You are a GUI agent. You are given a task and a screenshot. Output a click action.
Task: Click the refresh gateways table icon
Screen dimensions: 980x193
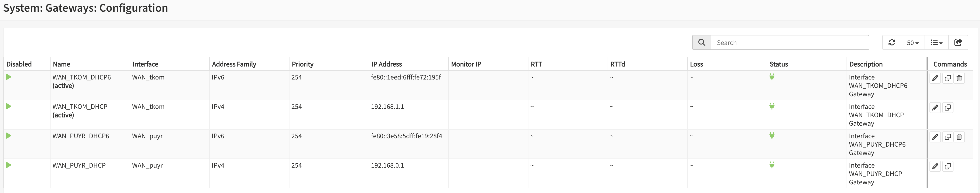pyautogui.click(x=891, y=43)
